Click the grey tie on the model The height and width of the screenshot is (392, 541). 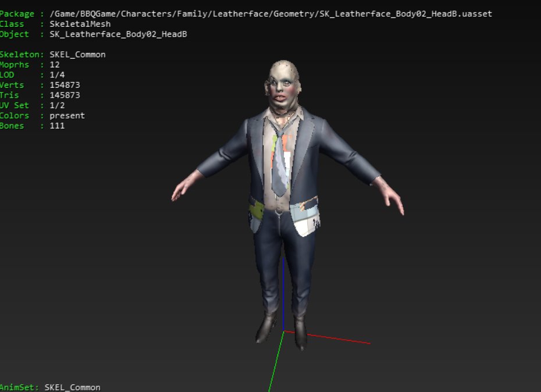tap(281, 166)
